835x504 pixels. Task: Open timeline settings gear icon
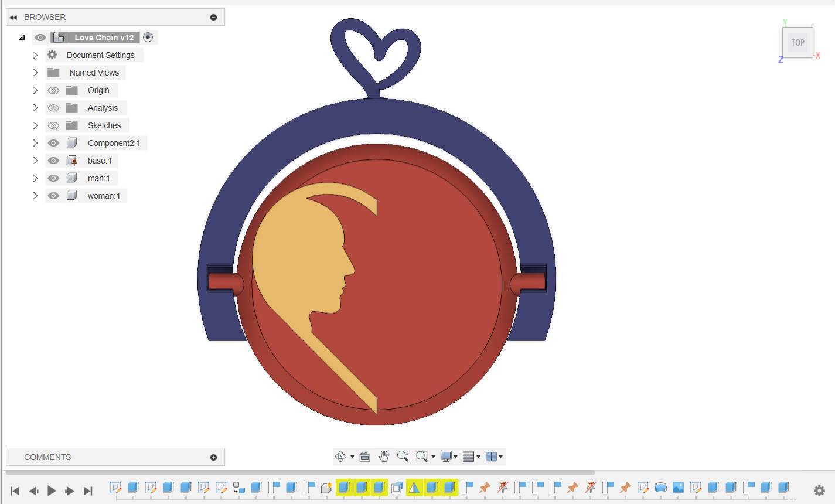(819, 491)
